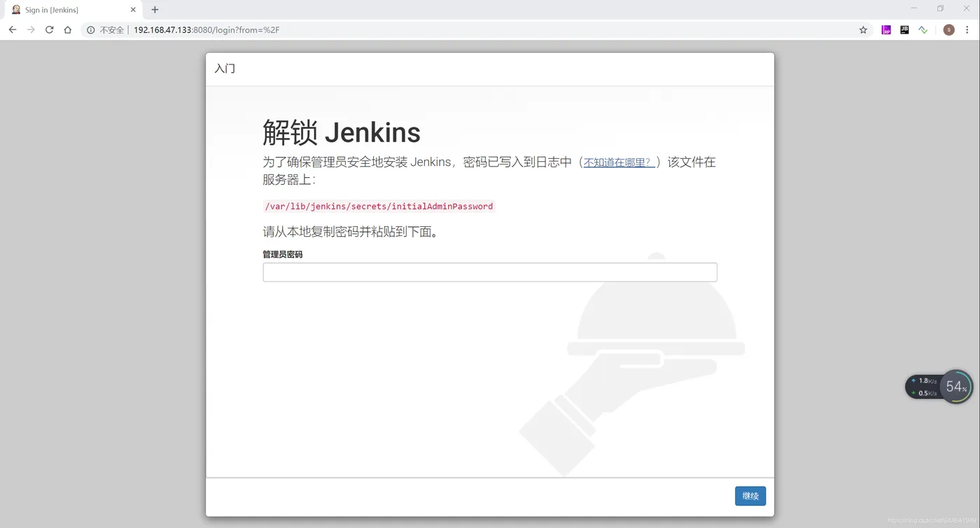Close the Sign in [Jenkins] tab
This screenshot has width=980, height=528.
133,10
